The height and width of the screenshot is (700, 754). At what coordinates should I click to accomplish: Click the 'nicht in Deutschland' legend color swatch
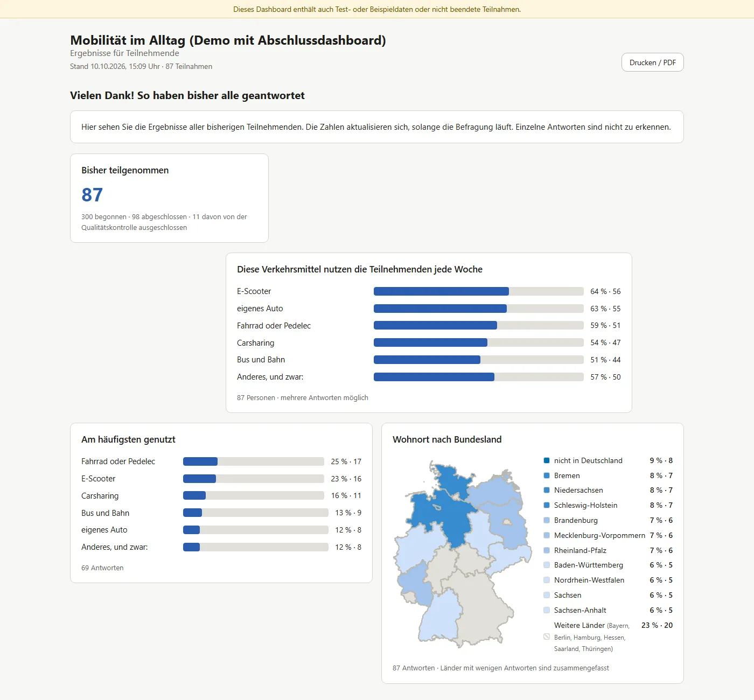547,460
